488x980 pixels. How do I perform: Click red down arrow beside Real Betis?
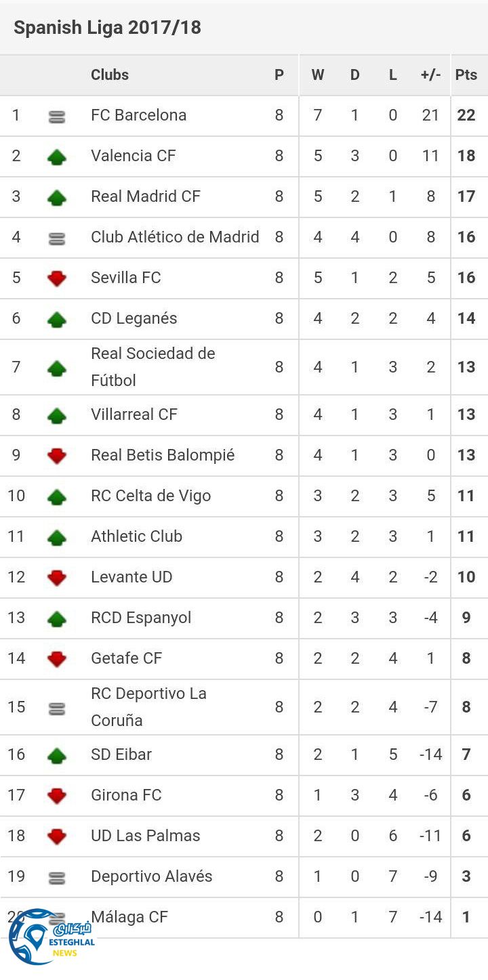point(57,456)
